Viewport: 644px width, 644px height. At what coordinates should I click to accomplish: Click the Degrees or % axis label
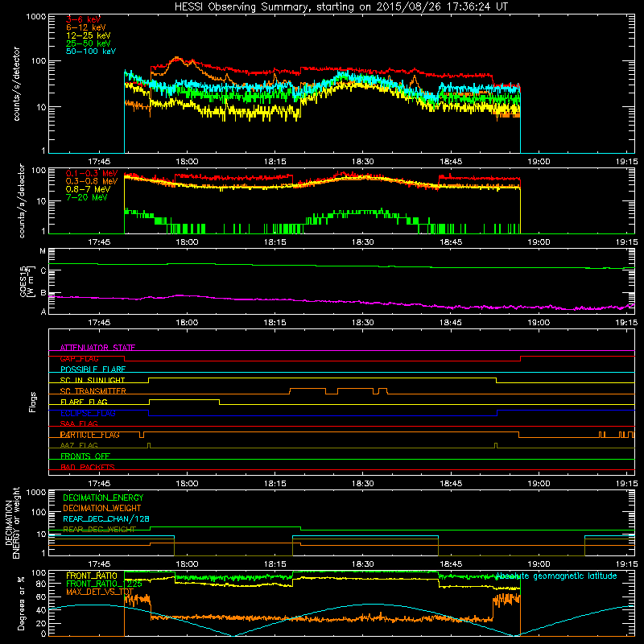click(21, 604)
